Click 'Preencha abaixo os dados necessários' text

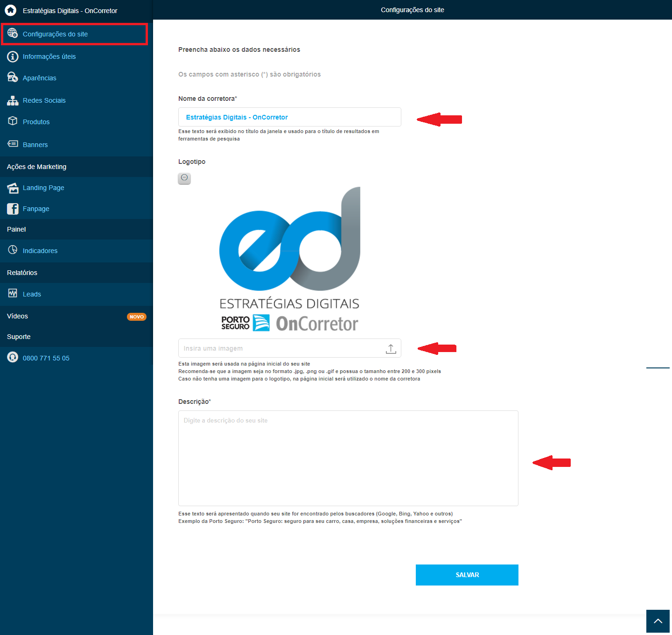click(x=239, y=49)
